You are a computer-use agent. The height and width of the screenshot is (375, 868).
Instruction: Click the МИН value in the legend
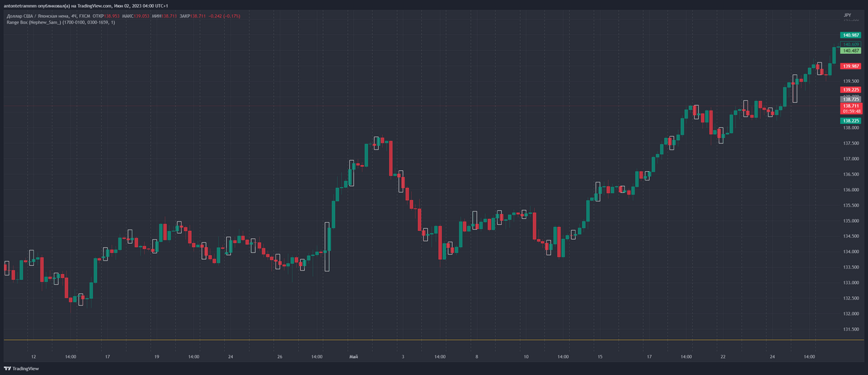pos(165,15)
